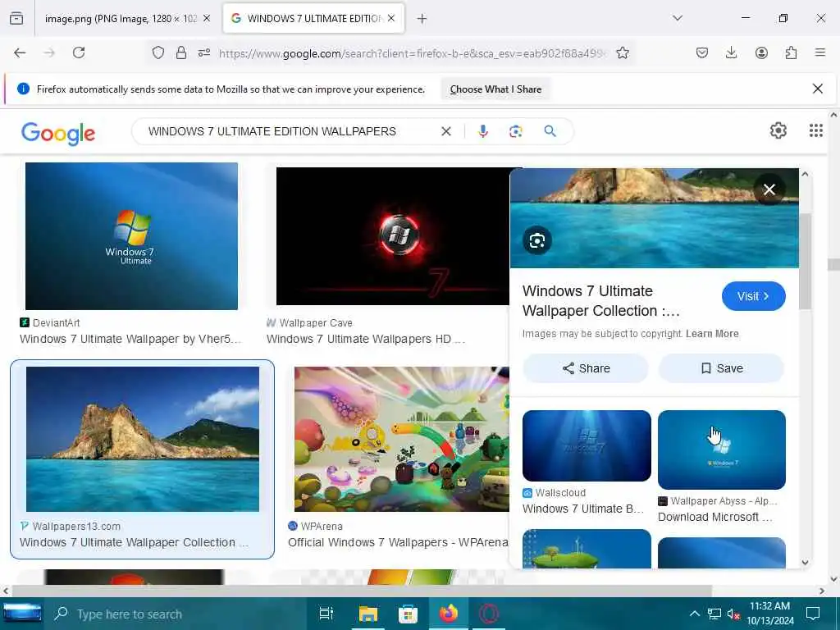The image size is (840, 630).
Task: Bookmark this page with star icon
Action: (x=623, y=52)
